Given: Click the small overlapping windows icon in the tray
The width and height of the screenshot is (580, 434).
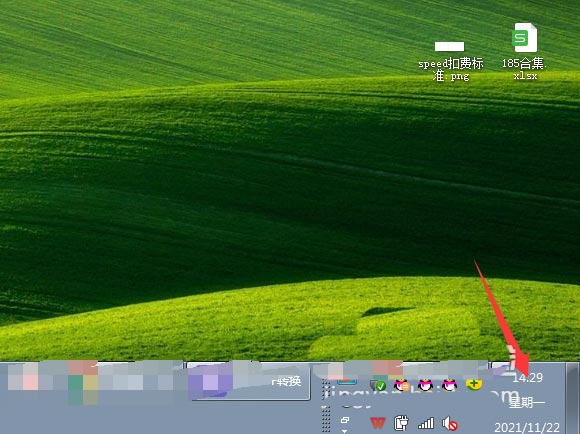Looking at the screenshot, I should point(345,420).
